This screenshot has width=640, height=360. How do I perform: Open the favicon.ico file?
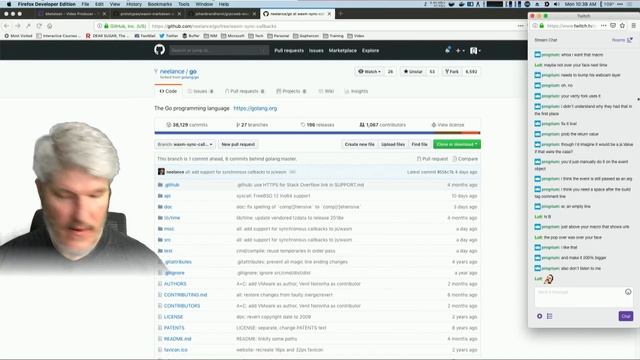point(176,350)
